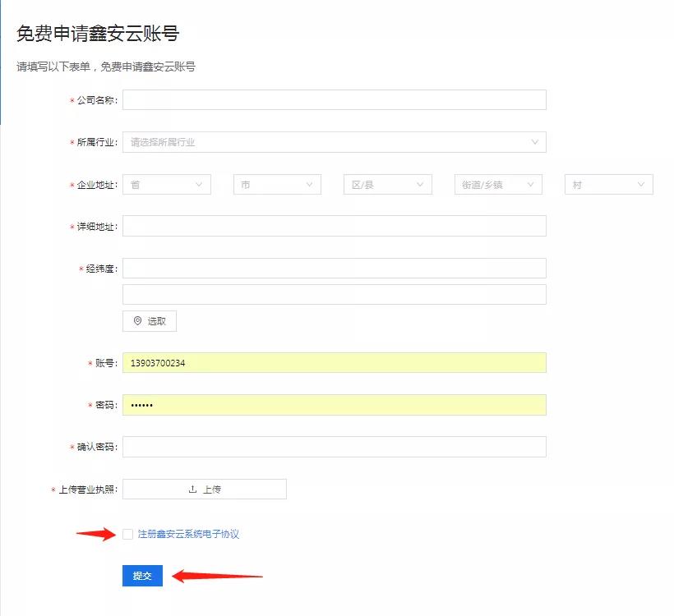Click the heading text 免费申请鑫安云账号
This screenshot has height=616, width=674.
pyautogui.click(x=98, y=34)
